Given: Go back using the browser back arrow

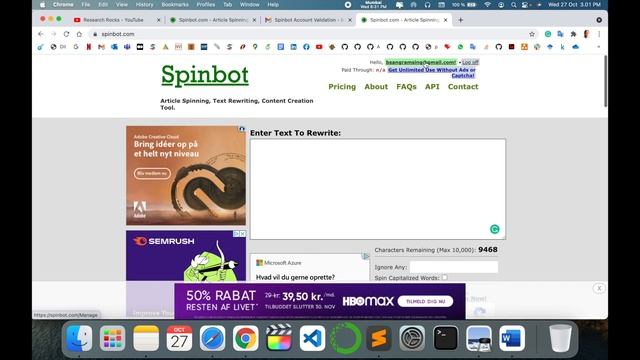Looking at the screenshot, I should coord(40,34).
